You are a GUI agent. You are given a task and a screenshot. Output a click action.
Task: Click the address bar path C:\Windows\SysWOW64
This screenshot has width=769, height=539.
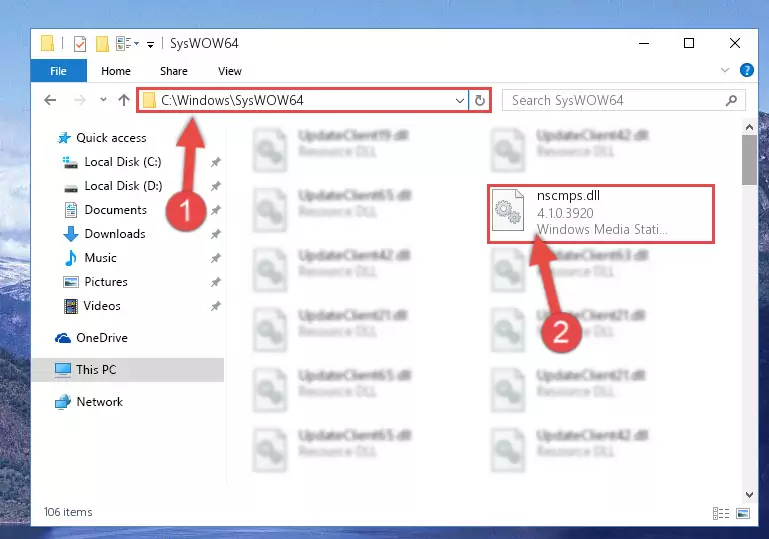(232, 101)
